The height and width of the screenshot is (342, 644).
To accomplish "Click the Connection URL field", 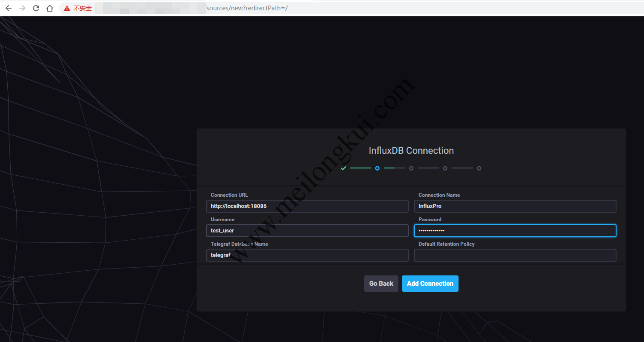I will click(x=307, y=206).
